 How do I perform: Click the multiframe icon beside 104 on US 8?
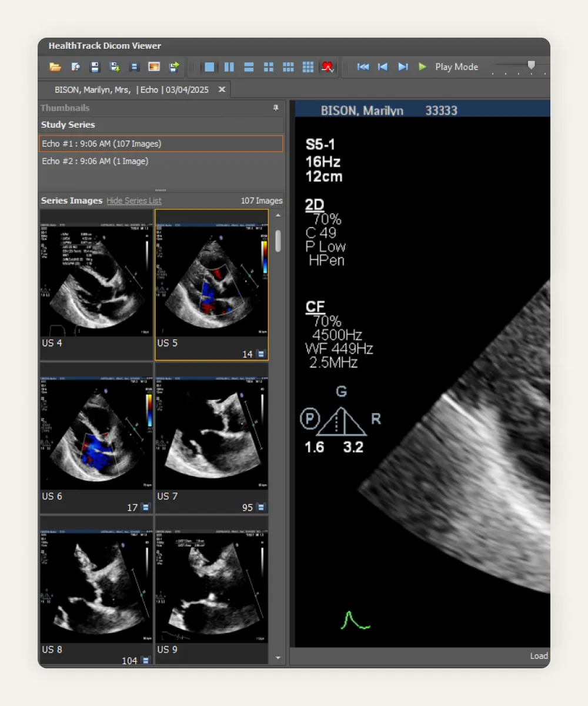146,661
